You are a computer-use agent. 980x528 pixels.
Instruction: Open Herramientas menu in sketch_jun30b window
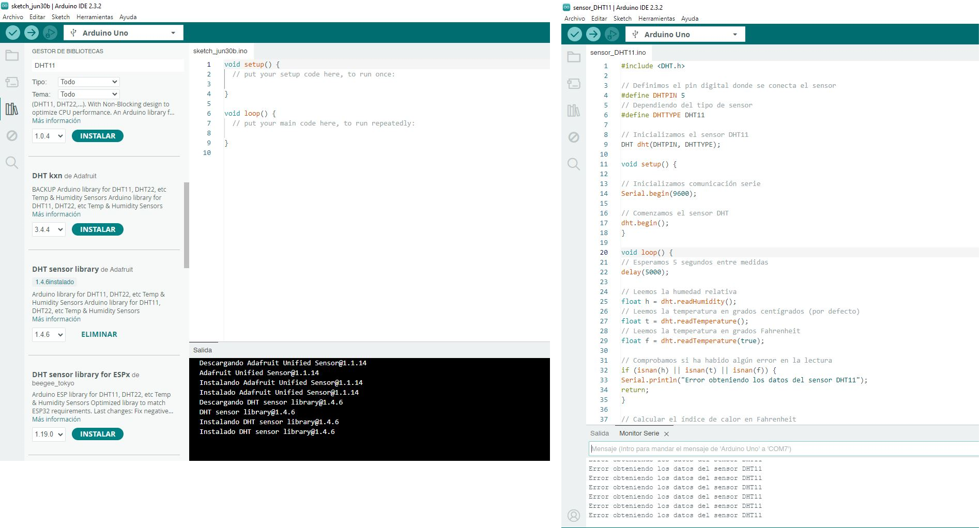coord(95,17)
